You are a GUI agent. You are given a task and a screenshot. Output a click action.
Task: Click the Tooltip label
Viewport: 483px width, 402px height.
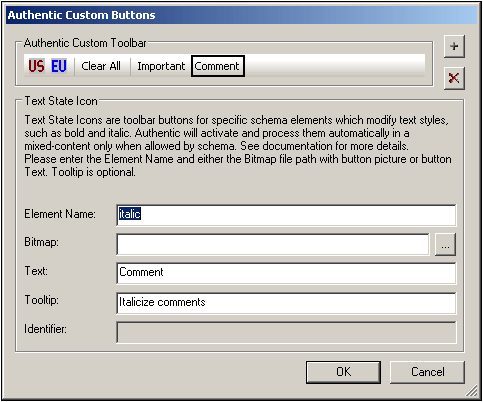click(x=42, y=300)
